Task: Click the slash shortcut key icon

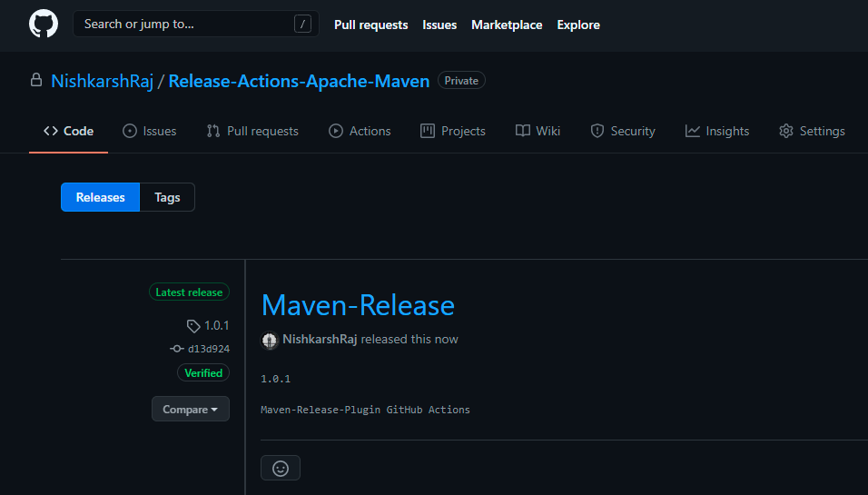Action: [302, 24]
